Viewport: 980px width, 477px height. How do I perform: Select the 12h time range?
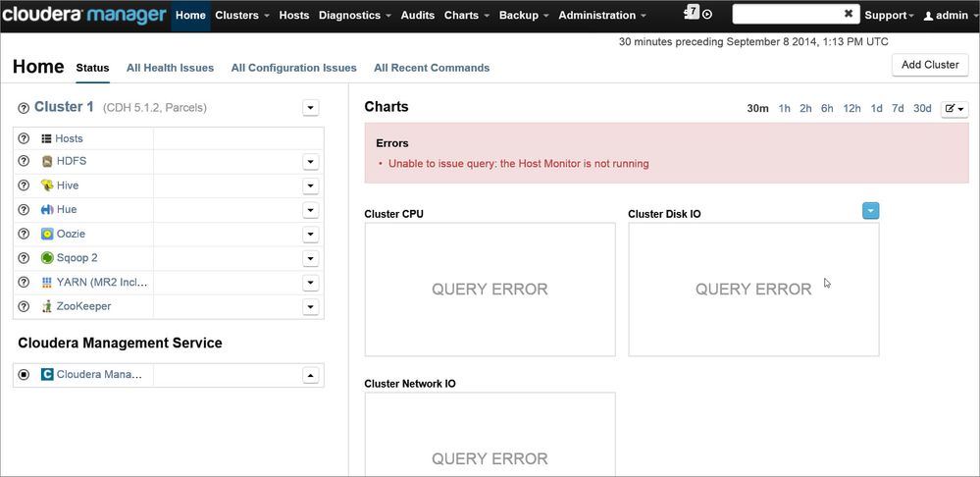(851, 109)
